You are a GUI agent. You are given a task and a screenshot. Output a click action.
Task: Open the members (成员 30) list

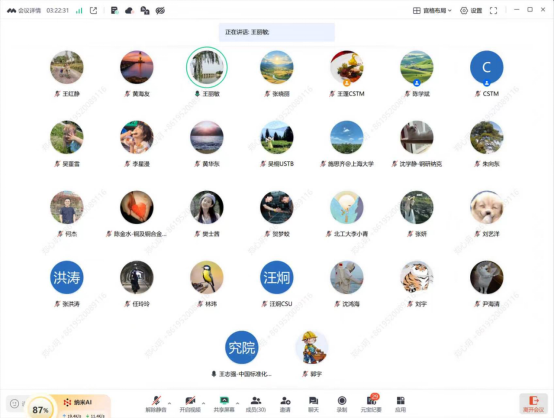[256, 404]
